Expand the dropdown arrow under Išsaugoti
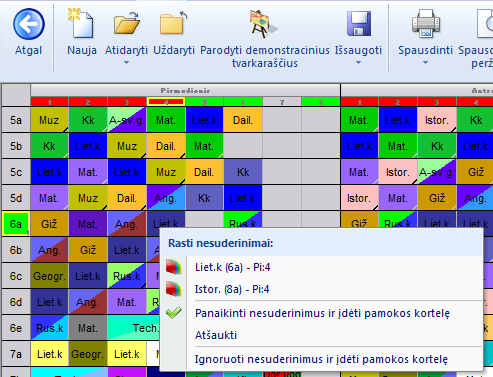 point(358,62)
